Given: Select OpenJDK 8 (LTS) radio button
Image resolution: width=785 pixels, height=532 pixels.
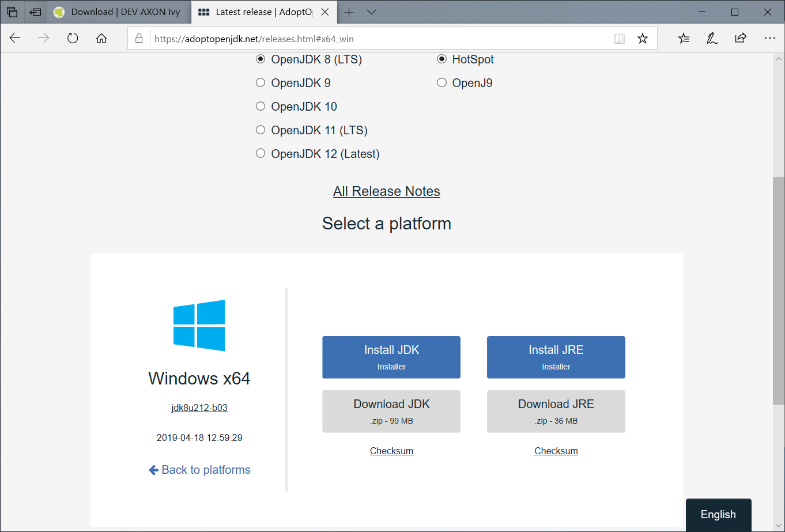Looking at the screenshot, I should tap(261, 59).
